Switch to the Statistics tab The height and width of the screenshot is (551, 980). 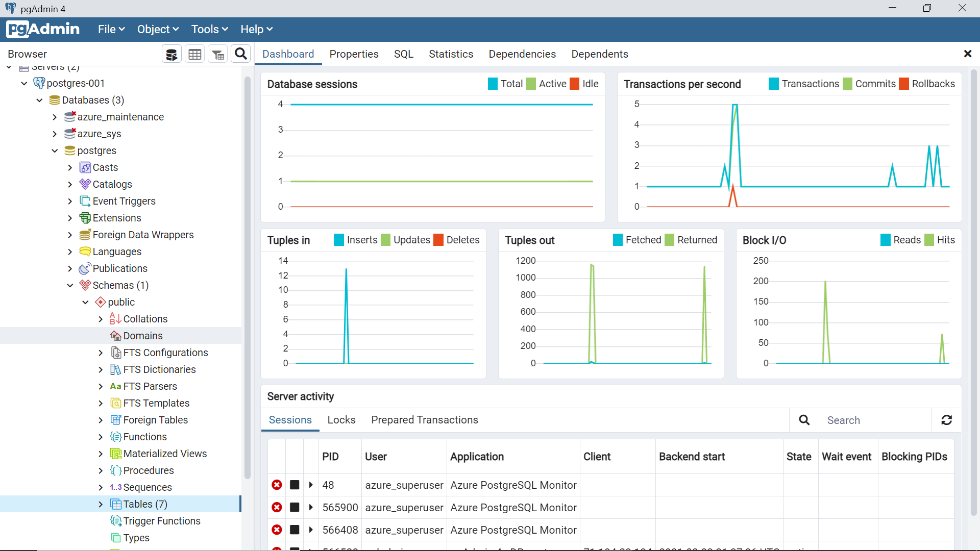click(x=451, y=54)
